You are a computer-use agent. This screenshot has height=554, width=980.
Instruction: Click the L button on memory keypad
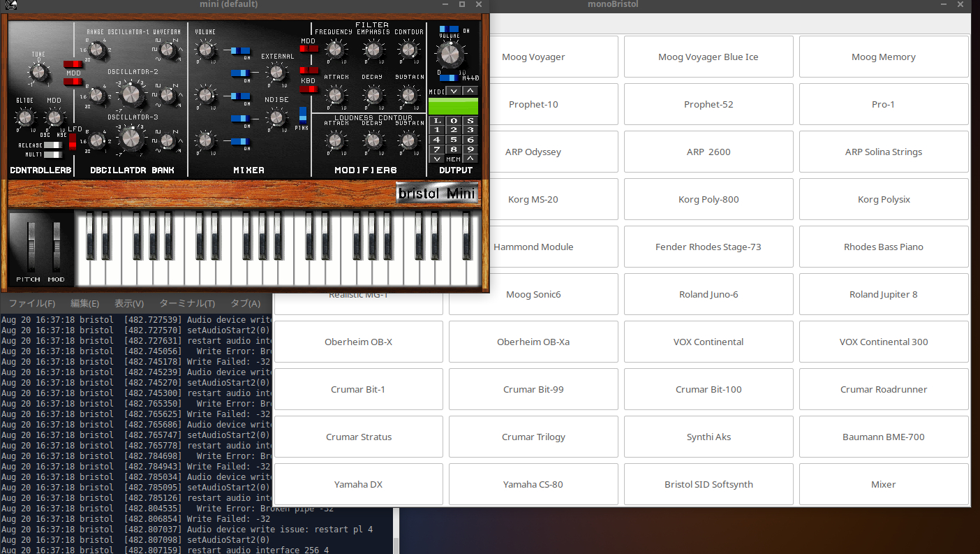(x=437, y=120)
